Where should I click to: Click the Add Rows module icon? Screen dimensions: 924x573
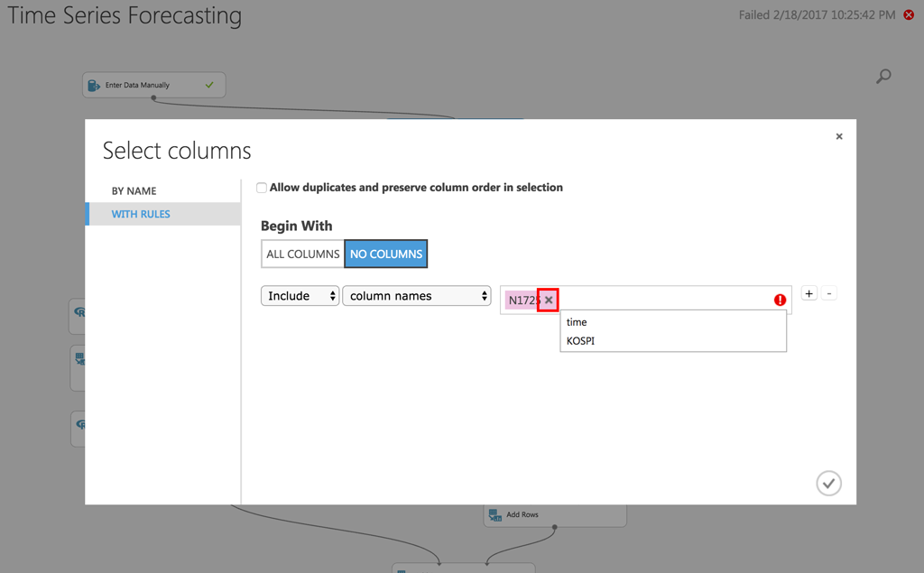tap(495, 514)
